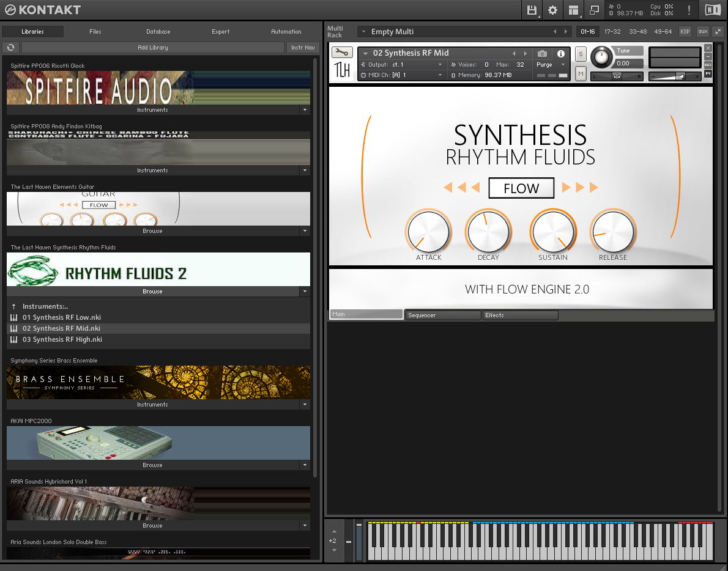
Task: Open the workspace layout panel menu
Action: click(x=573, y=10)
